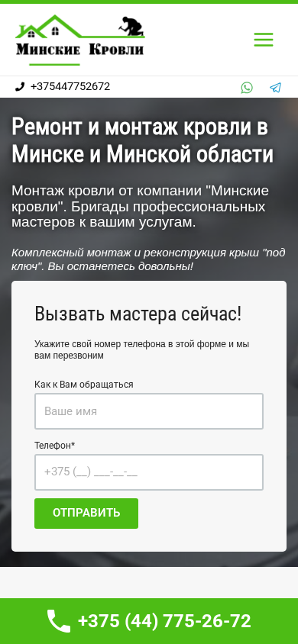Focus the +375 phone mask input field
The image size is (298, 644).
coord(149,472)
